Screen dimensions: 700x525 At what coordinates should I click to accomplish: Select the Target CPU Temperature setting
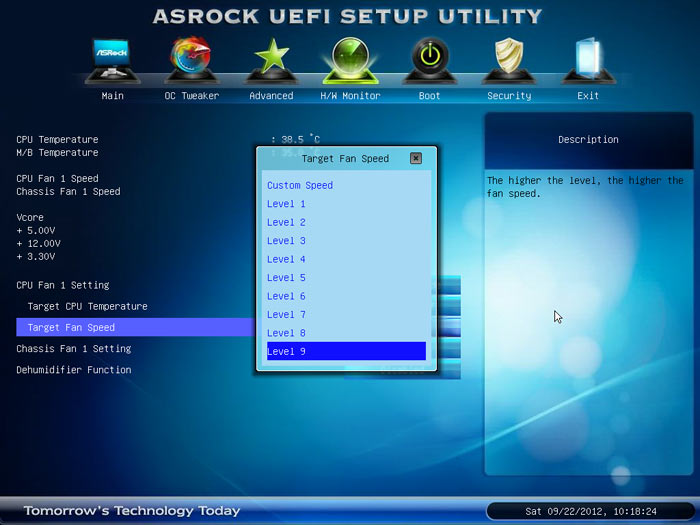click(88, 306)
